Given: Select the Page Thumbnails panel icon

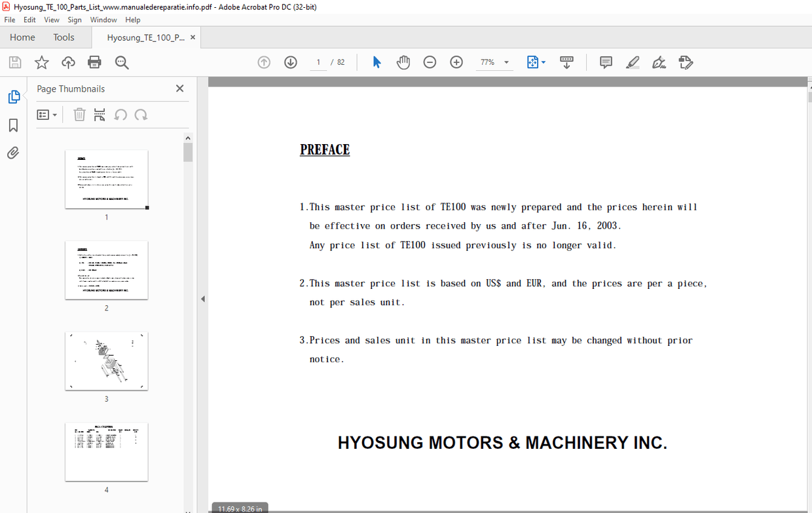Looking at the screenshot, I should 14,96.
